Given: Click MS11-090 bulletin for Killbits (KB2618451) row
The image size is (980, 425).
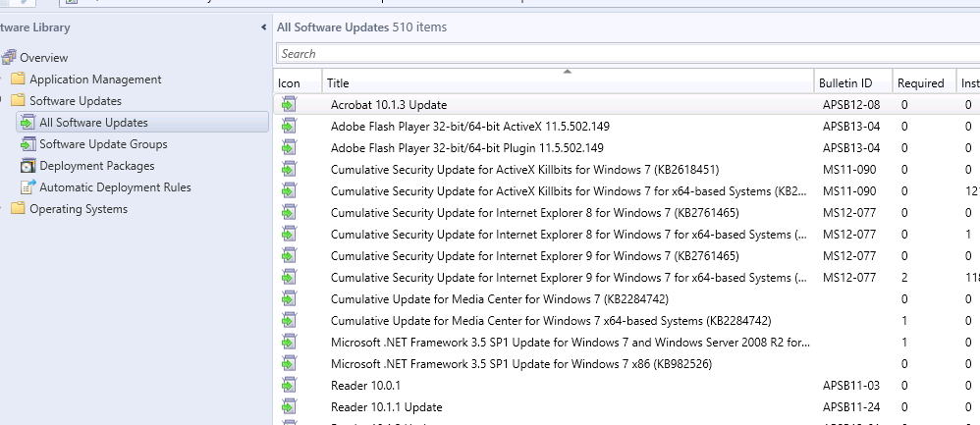Looking at the screenshot, I should (x=849, y=170).
